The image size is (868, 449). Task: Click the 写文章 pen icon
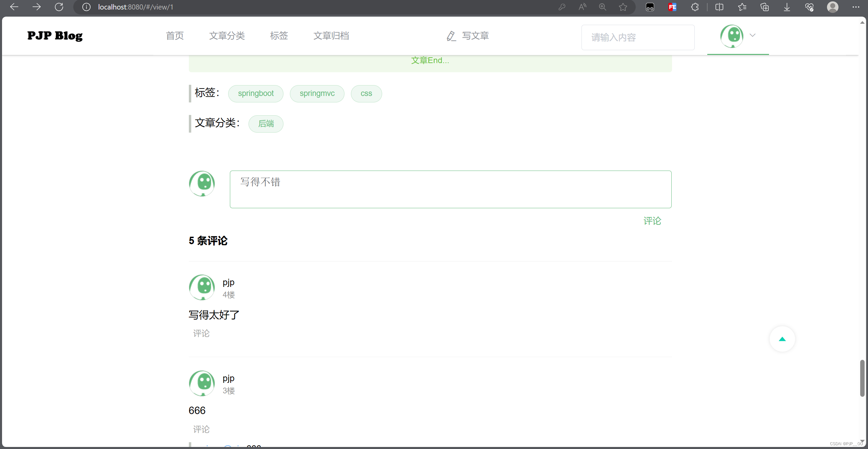point(451,36)
